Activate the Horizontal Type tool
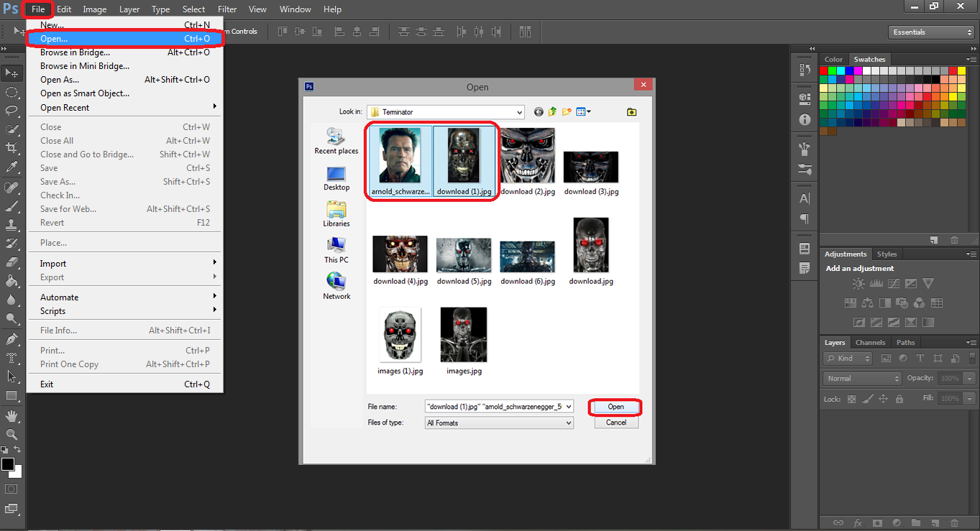Screen dimensions: 980x531 pyautogui.click(x=10, y=356)
